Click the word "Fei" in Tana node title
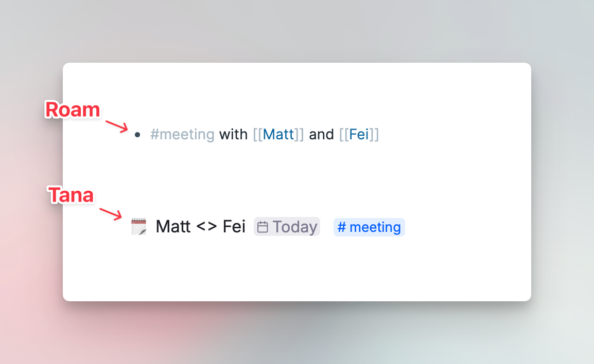The image size is (594, 364). [x=234, y=227]
